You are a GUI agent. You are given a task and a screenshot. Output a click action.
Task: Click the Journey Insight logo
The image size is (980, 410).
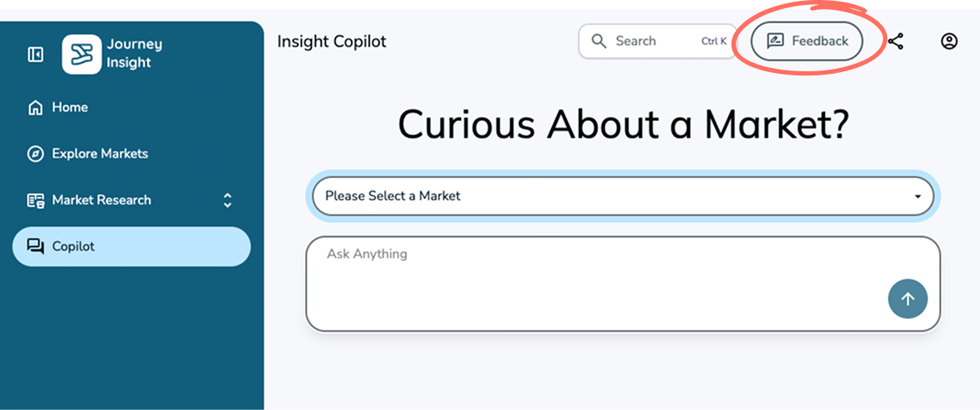[82, 55]
